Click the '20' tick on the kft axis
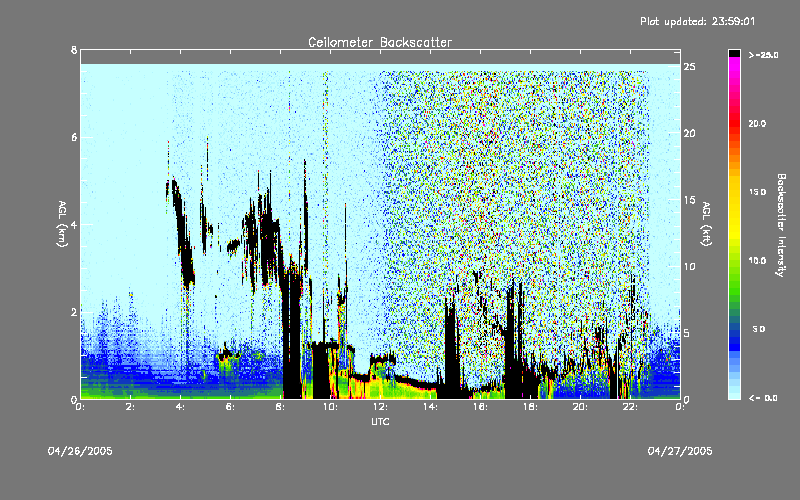Viewport: 800px width, 500px height. coord(690,133)
